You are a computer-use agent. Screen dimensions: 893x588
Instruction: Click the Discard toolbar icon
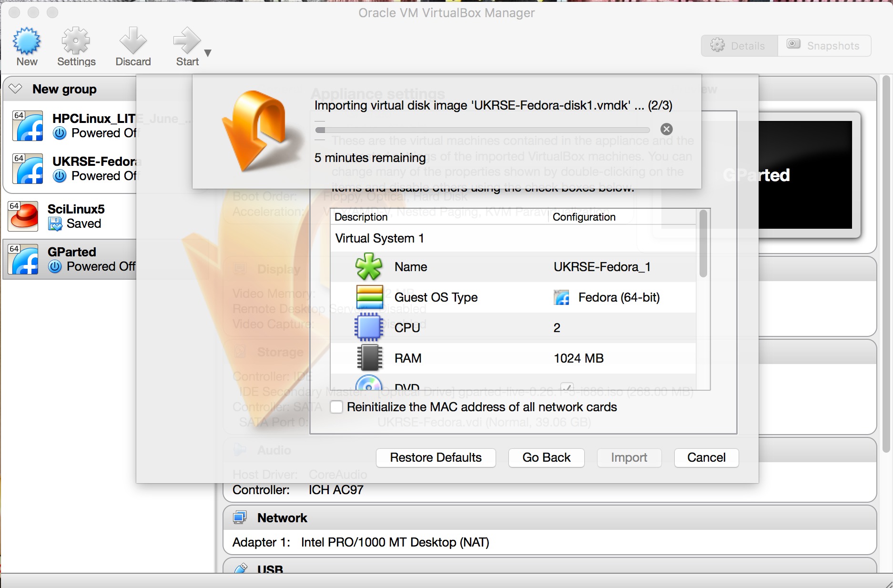pos(133,41)
